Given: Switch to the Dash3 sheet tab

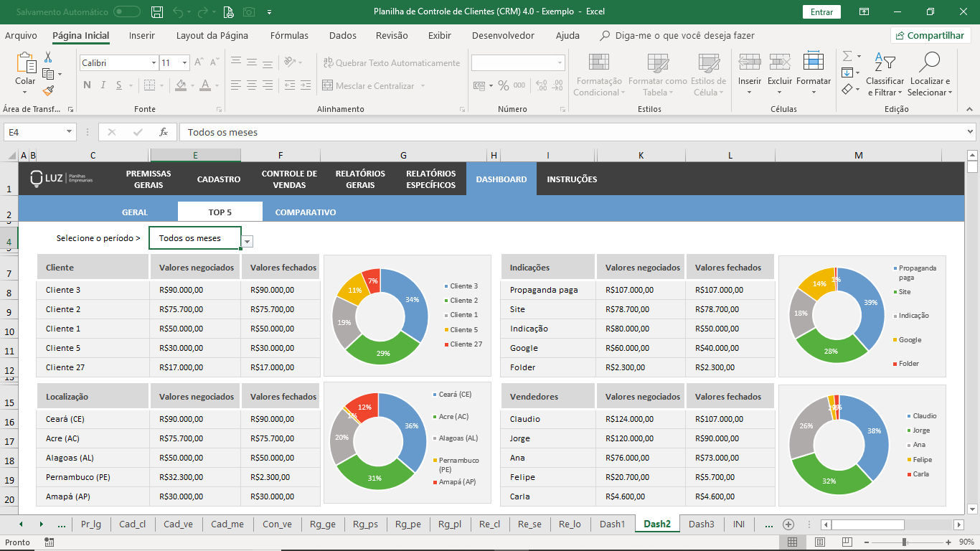Looking at the screenshot, I should 701,524.
